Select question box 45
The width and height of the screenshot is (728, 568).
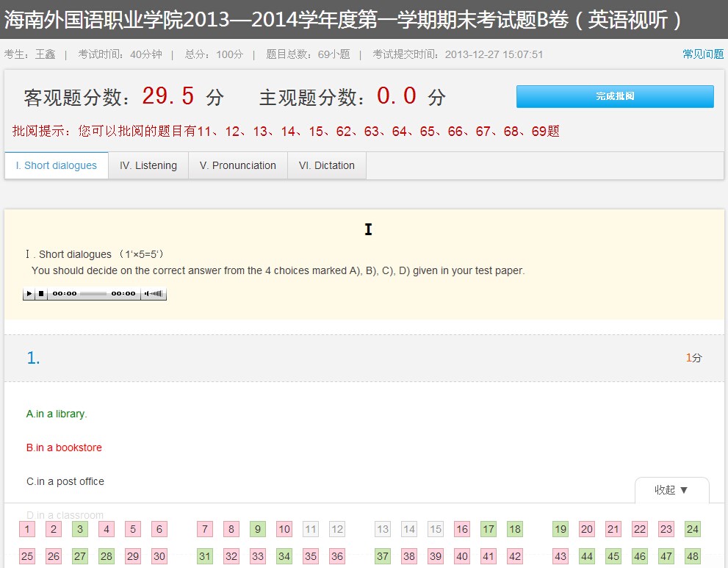pyautogui.click(x=613, y=556)
